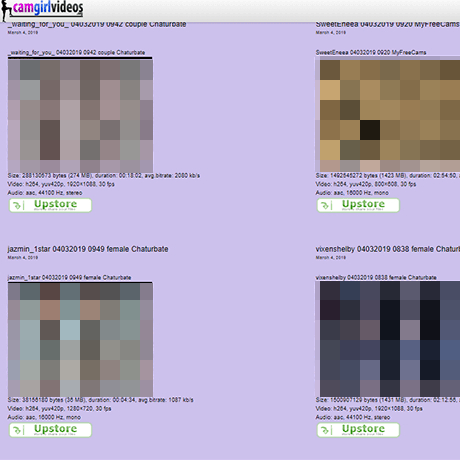
Task: Click the Upstore arrow icon under vixenshelby video
Action: click(x=325, y=430)
